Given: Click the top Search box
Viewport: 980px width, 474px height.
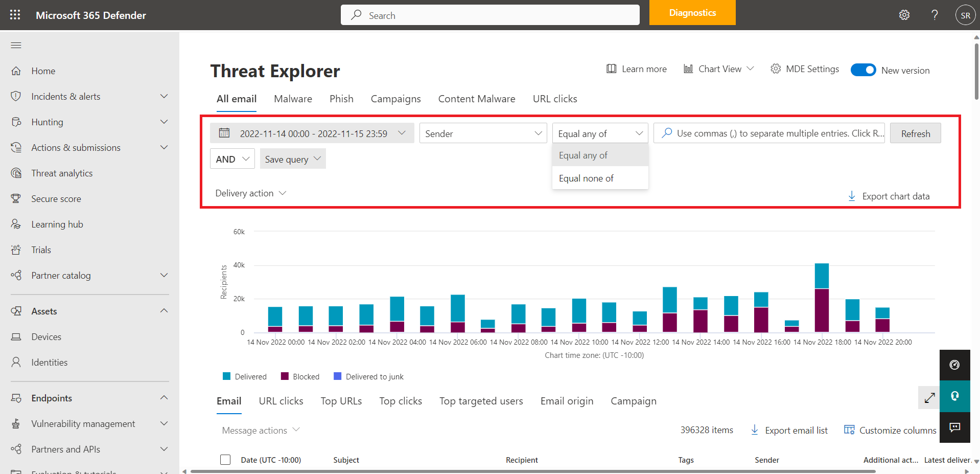Looking at the screenshot, I should pos(490,15).
